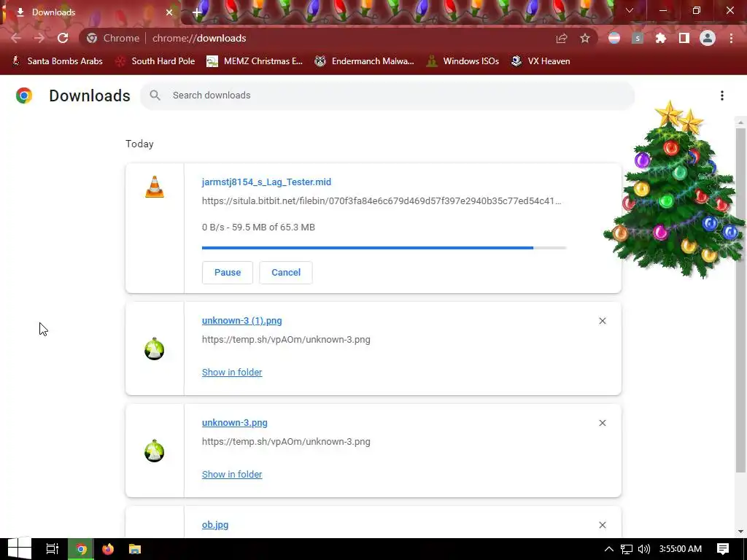747x560 pixels.
Task: Click the 3:55:00 AM taskbar clock
Action: pyautogui.click(x=681, y=549)
